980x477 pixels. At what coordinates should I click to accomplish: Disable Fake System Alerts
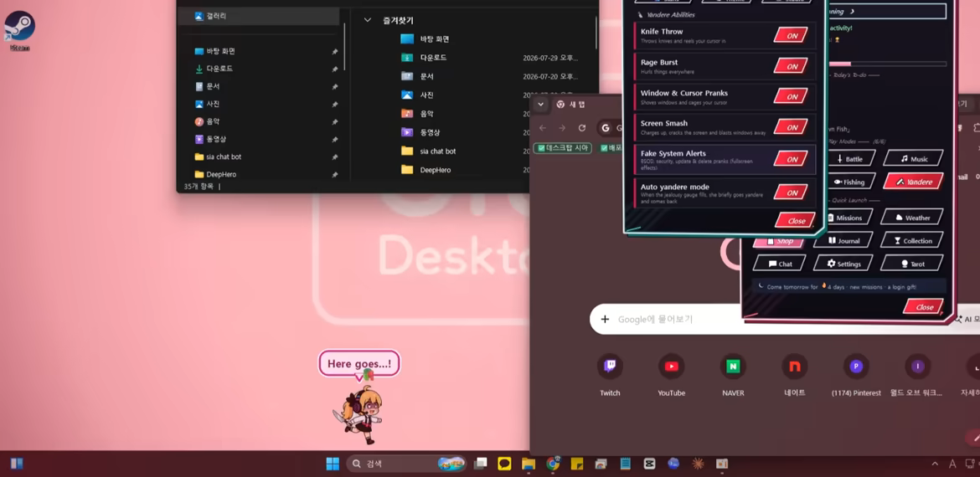pos(791,159)
